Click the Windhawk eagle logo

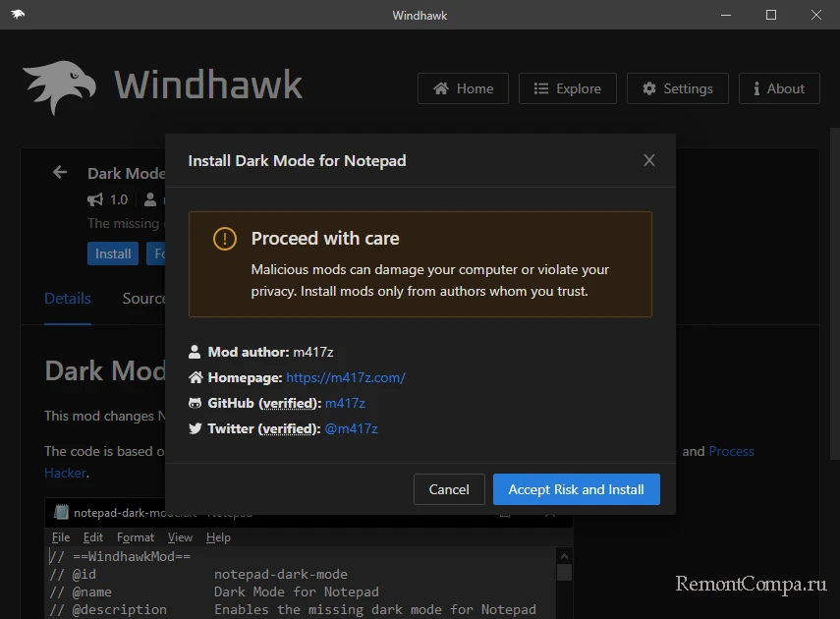(59, 87)
